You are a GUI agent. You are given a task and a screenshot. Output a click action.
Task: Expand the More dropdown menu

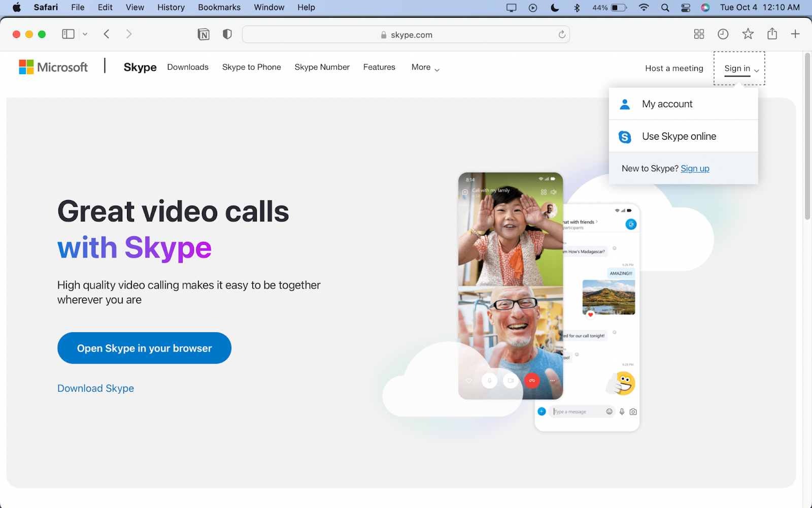pyautogui.click(x=425, y=68)
